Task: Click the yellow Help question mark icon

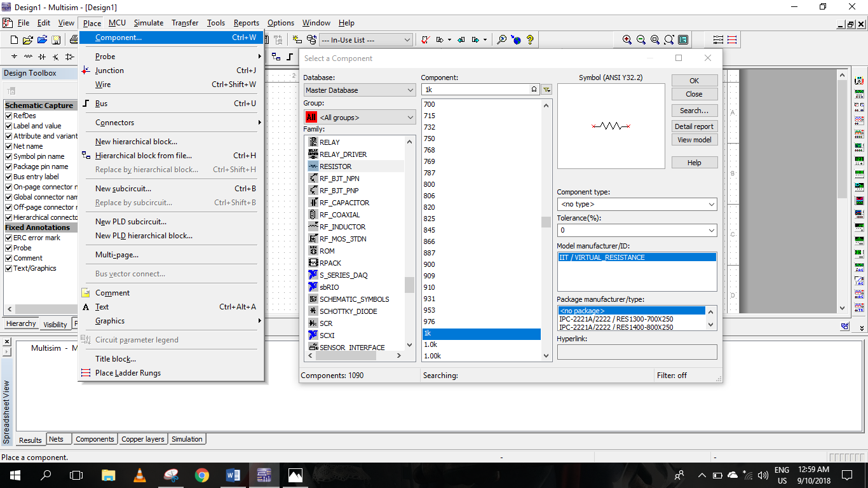Action: tap(530, 39)
